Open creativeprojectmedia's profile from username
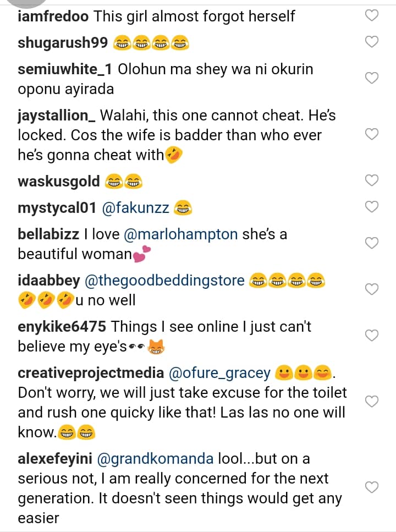The image size is (396, 532). tap(90, 373)
